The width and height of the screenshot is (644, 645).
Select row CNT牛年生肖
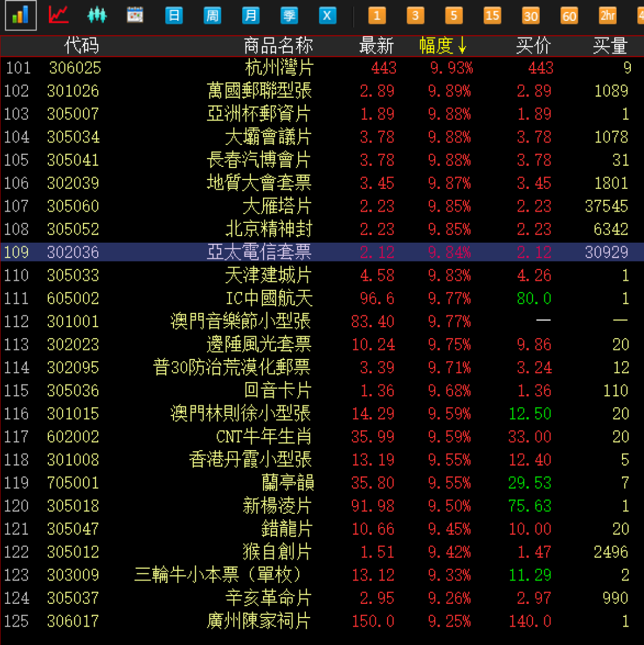(x=322, y=436)
